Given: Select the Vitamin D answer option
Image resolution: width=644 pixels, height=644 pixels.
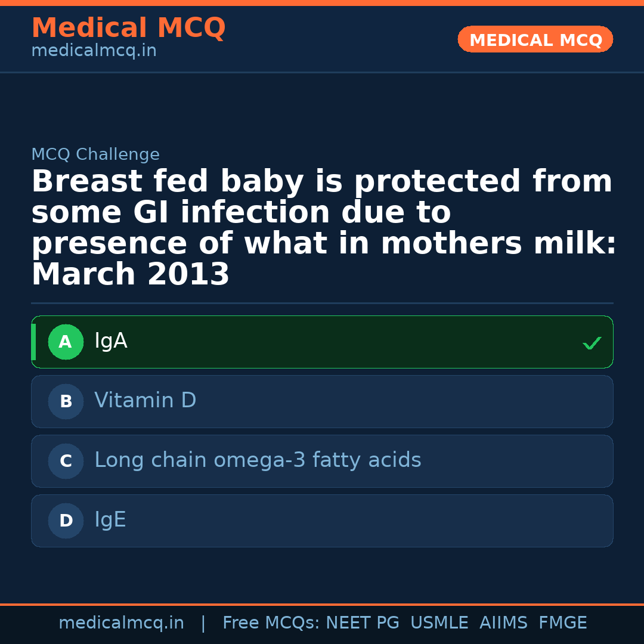Looking at the screenshot, I should 322,402.
